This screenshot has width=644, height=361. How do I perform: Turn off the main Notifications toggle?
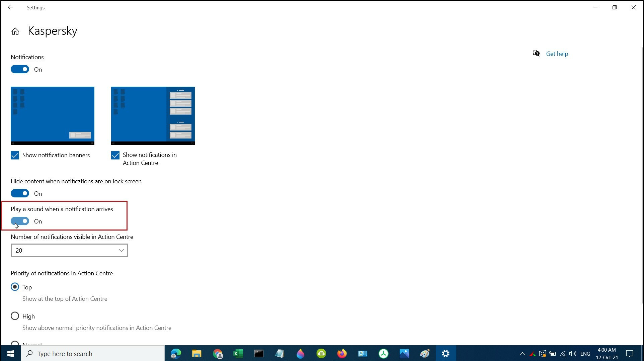[20, 69]
